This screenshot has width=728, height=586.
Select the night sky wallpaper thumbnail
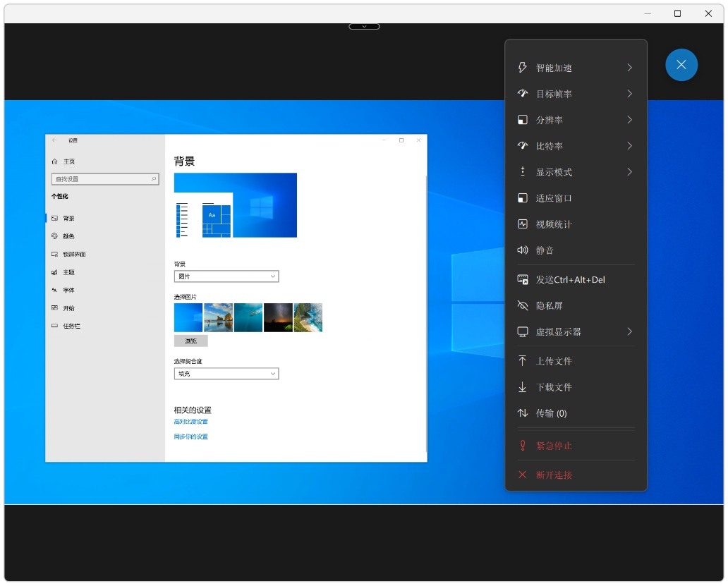278,317
